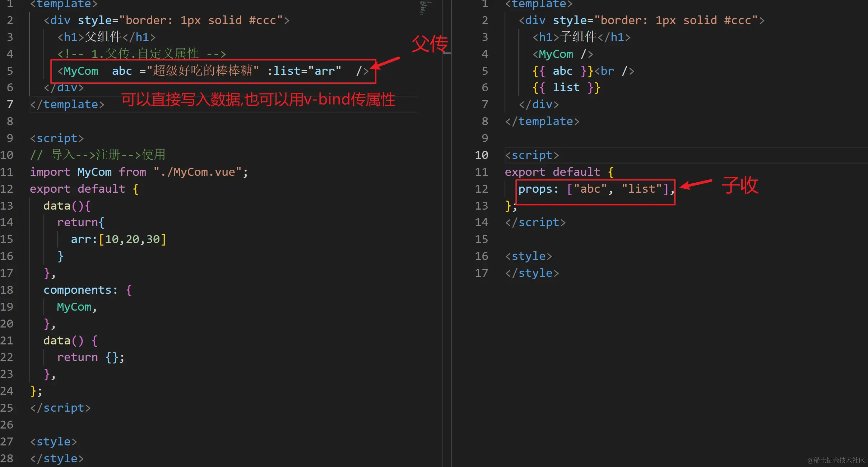Image resolution: width=868 pixels, height=467 pixels.
Task: Click line number 7 in the left editor
Action: tap(10, 104)
